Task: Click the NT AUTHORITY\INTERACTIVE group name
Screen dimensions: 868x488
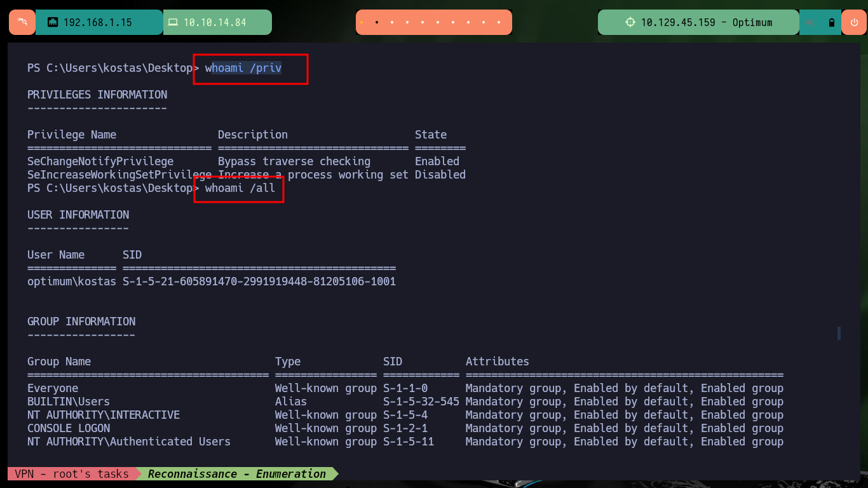Action: [104, 415]
